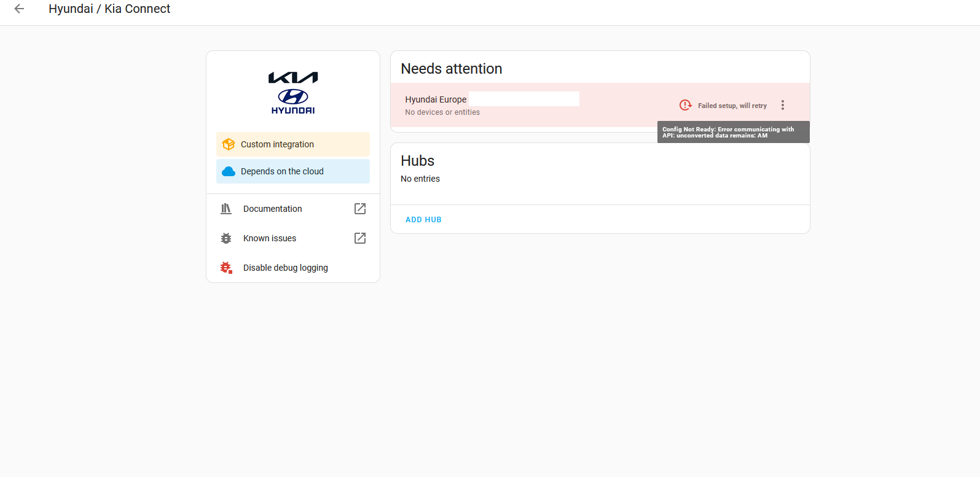Click the Failed setup warning icon
Image resolution: width=980 pixels, height=477 pixels.
click(685, 105)
